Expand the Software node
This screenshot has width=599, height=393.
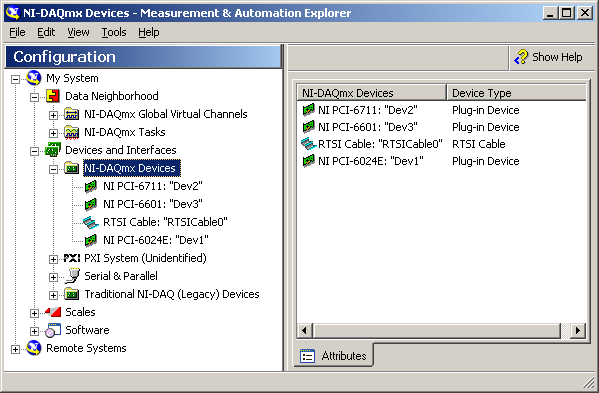[x=34, y=331]
